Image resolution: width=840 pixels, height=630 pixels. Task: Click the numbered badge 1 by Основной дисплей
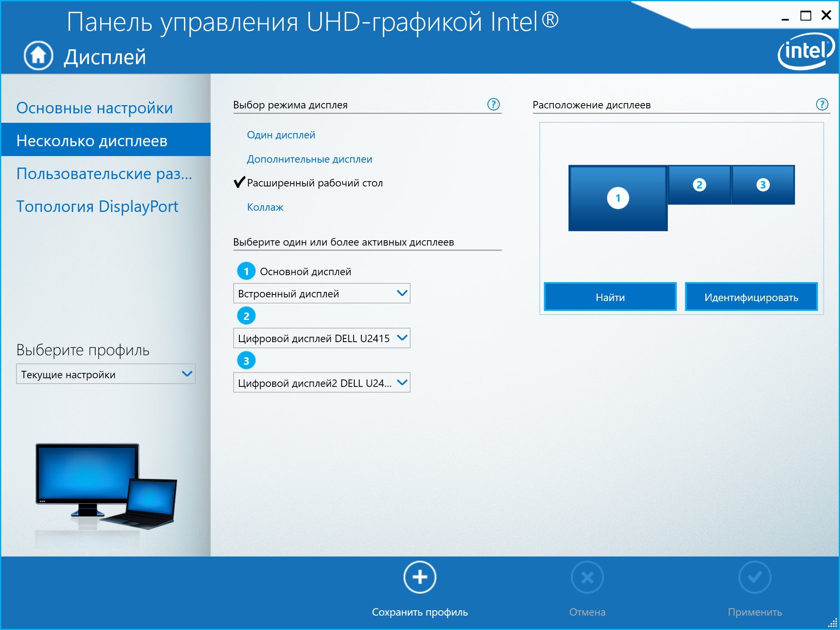[x=246, y=271]
